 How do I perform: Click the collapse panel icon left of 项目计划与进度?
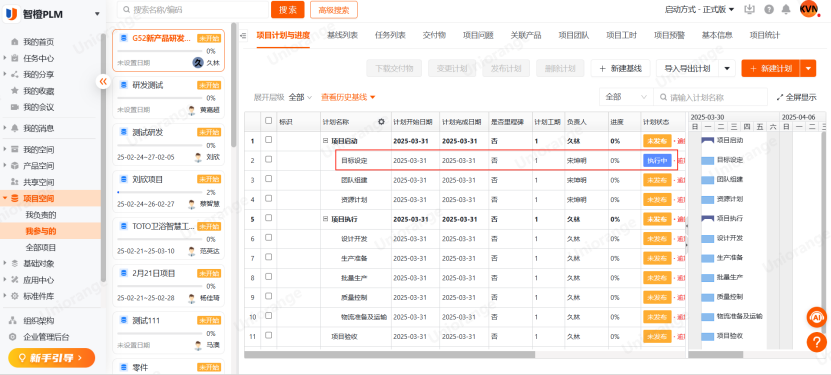[243, 35]
